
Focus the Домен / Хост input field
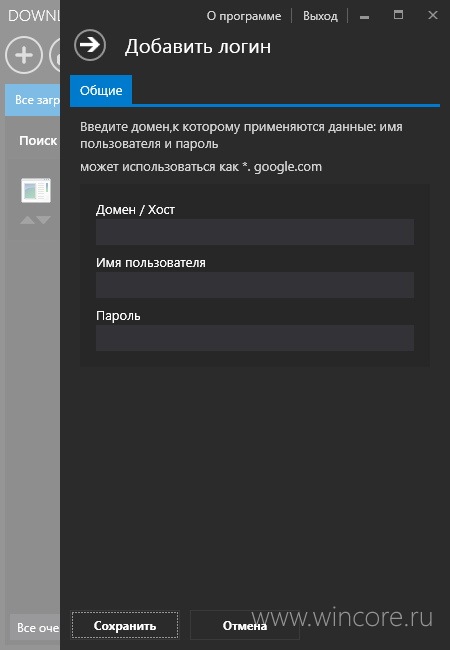click(255, 232)
